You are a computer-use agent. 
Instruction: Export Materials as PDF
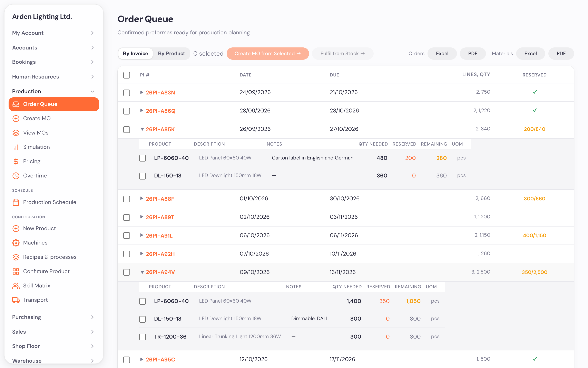(561, 54)
